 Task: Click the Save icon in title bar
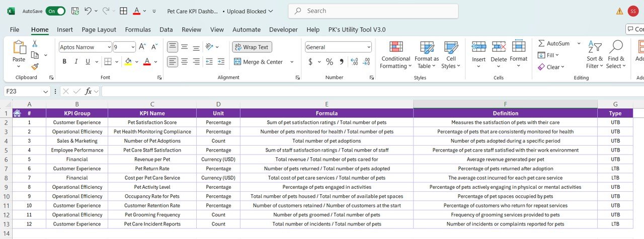[x=75, y=11]
